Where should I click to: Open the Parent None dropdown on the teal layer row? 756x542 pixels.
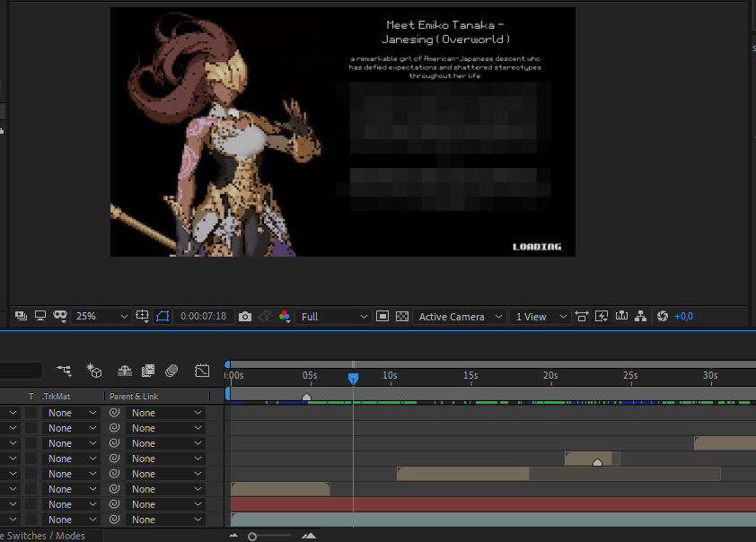pos(165,520)
